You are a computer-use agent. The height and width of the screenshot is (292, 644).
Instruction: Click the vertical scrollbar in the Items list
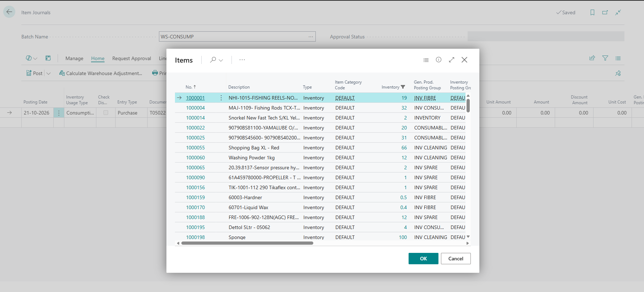click(x=468, y=106)
